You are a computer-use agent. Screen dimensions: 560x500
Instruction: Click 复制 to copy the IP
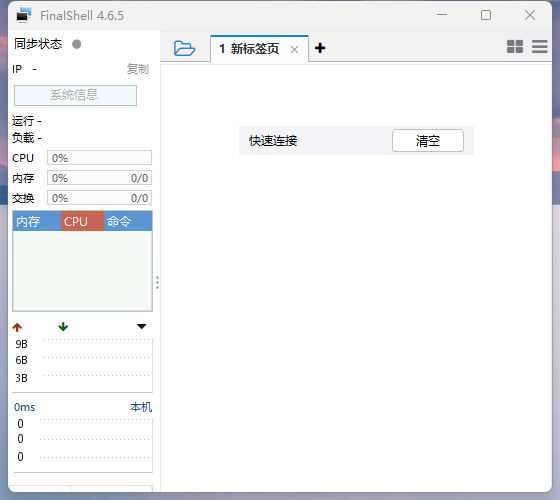coord(138,69)
